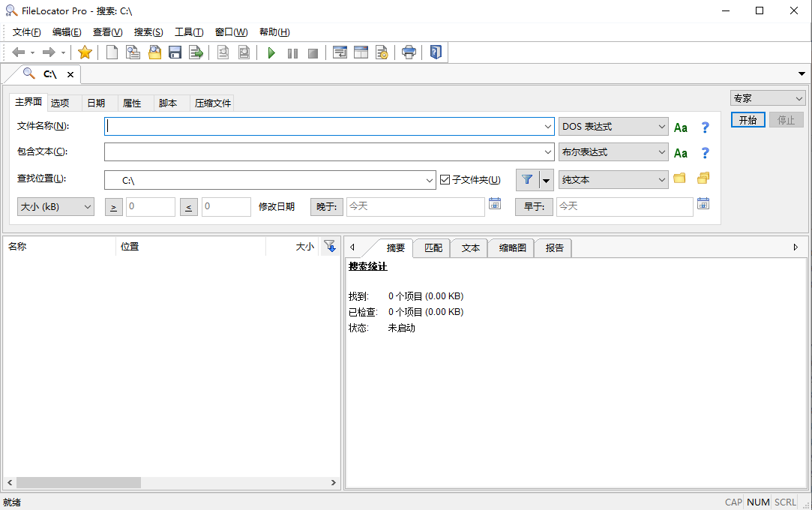Click the floppy disk save icon
Screen dimensions: 812x510
pos(175,52)
